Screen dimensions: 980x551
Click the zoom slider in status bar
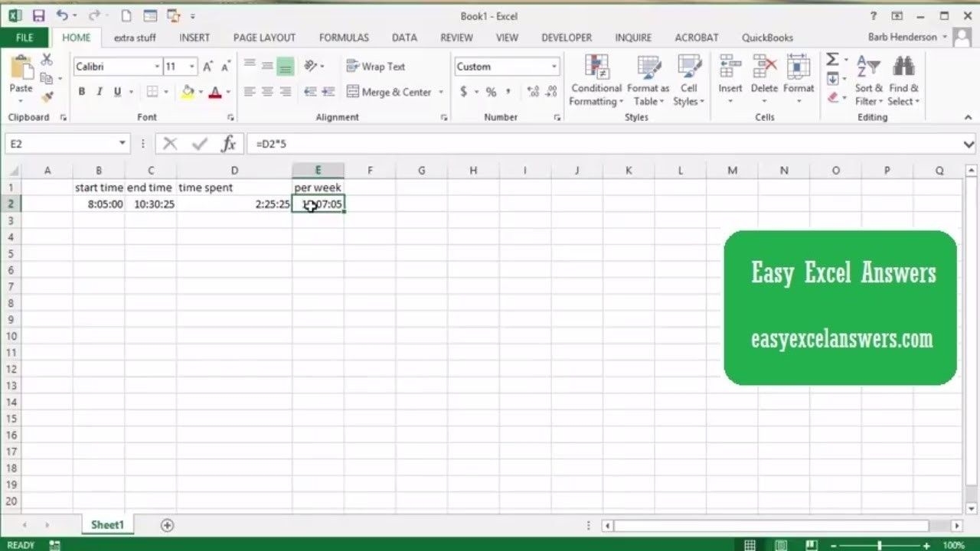tap(880, 545)
